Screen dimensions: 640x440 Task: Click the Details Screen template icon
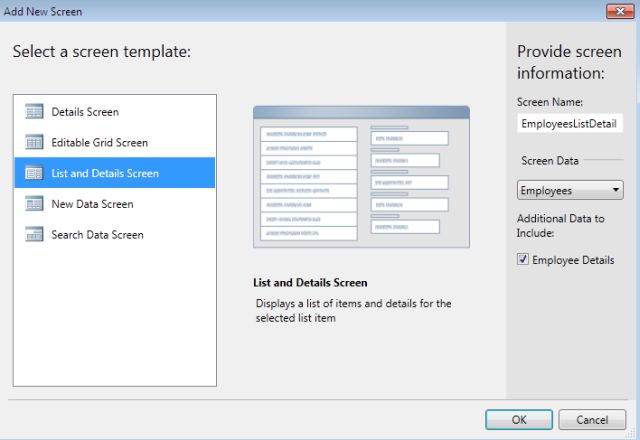tap(34, 111)
